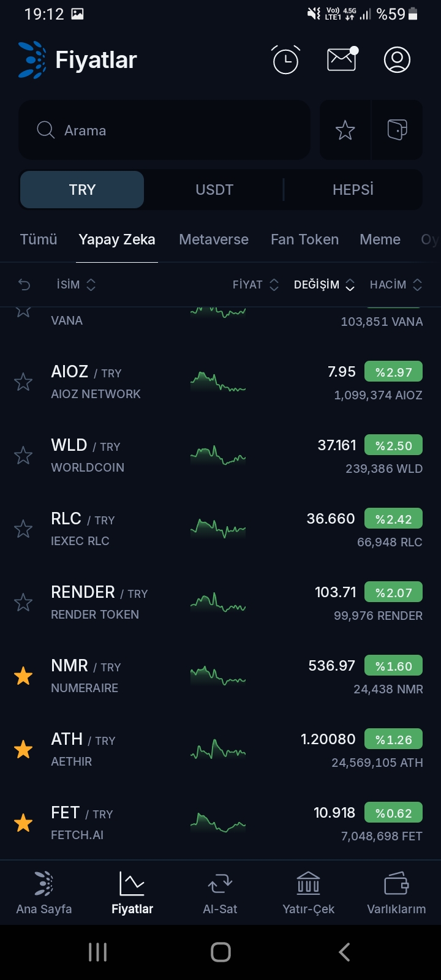Open the RENDER / TRY pair row
The height and width of the screenshot is (980, 441).
(123, 603)
